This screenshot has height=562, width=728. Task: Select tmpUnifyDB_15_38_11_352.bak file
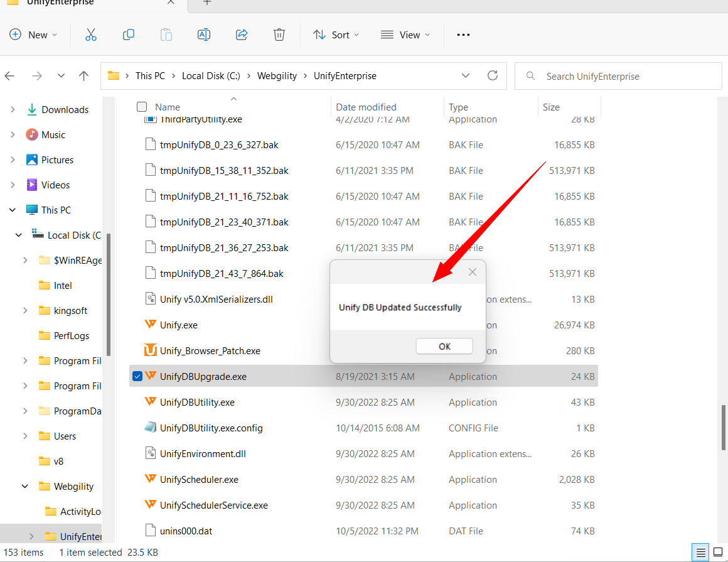224,170
